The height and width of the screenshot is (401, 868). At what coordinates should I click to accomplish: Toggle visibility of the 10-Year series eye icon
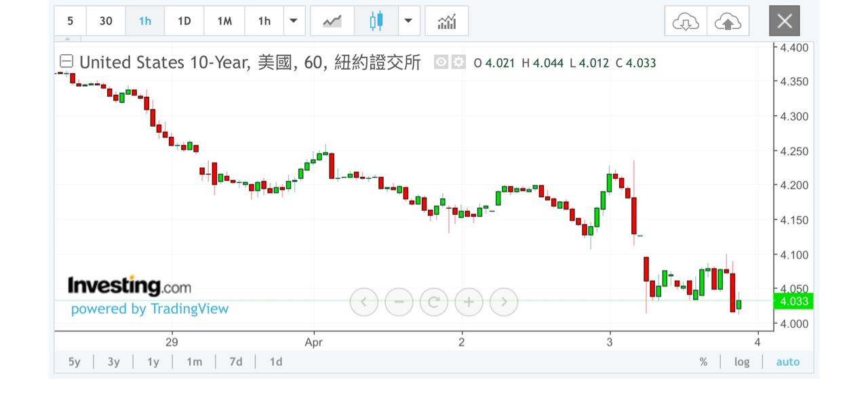pos(441,62)
